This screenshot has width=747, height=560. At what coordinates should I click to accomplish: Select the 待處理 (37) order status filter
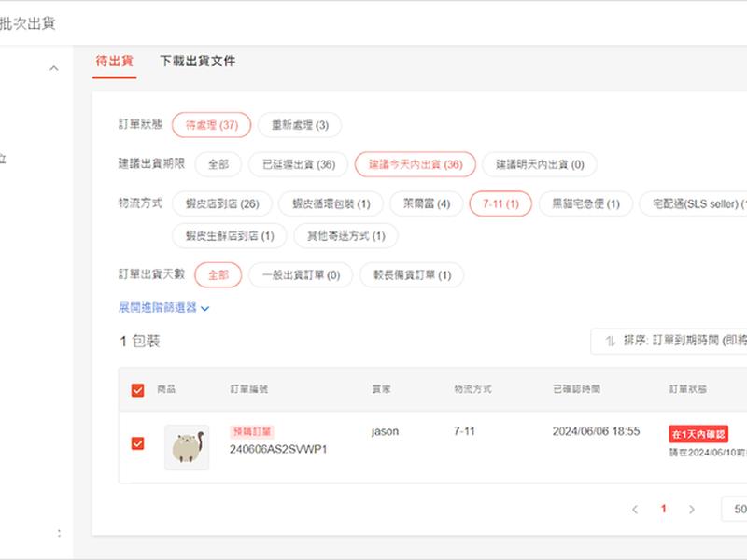212,125
